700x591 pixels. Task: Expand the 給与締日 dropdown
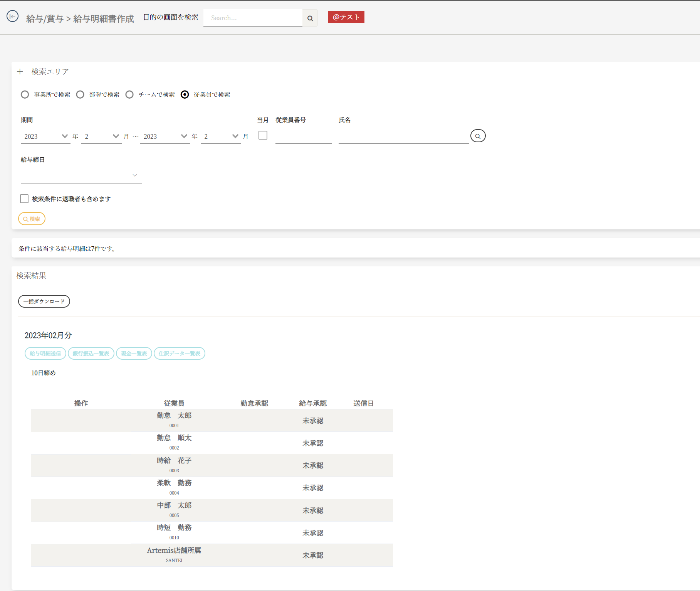tap(81, 175)
